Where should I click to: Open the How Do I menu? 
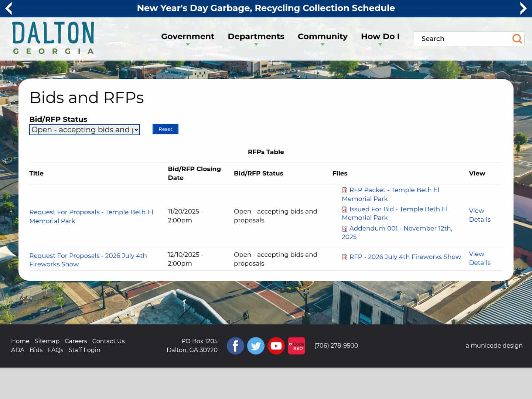(380, 36)
